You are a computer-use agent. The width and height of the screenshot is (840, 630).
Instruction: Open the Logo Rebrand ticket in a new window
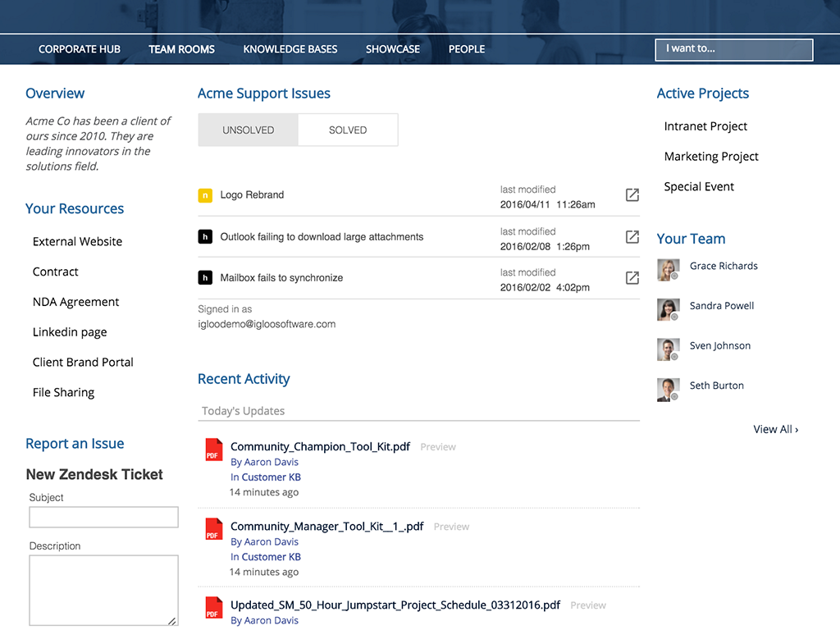[632, 195]
